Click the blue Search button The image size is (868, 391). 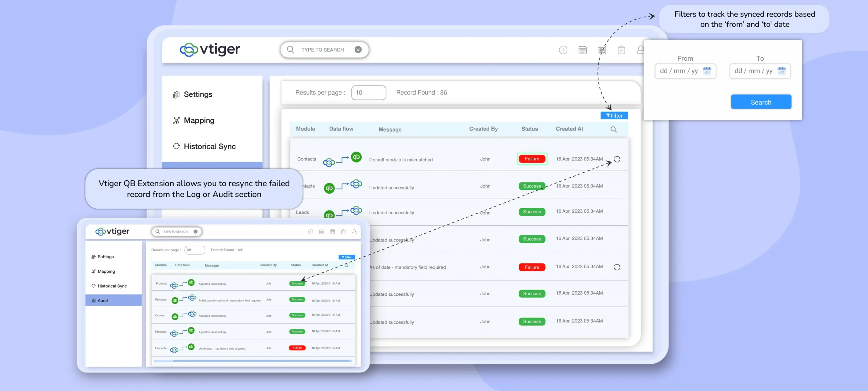tap(761, 102)
